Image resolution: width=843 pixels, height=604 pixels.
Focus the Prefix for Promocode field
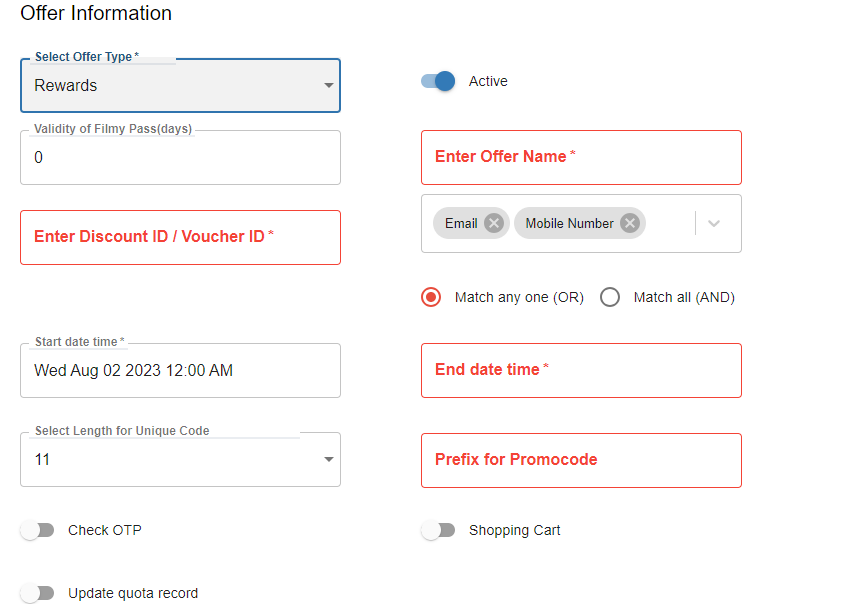(581, 460)
